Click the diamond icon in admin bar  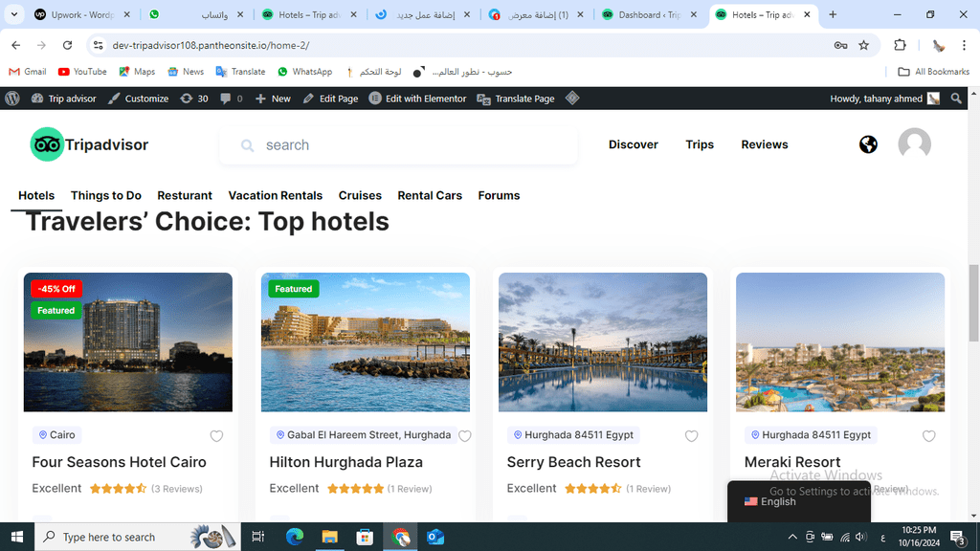[x=572, y=99]
